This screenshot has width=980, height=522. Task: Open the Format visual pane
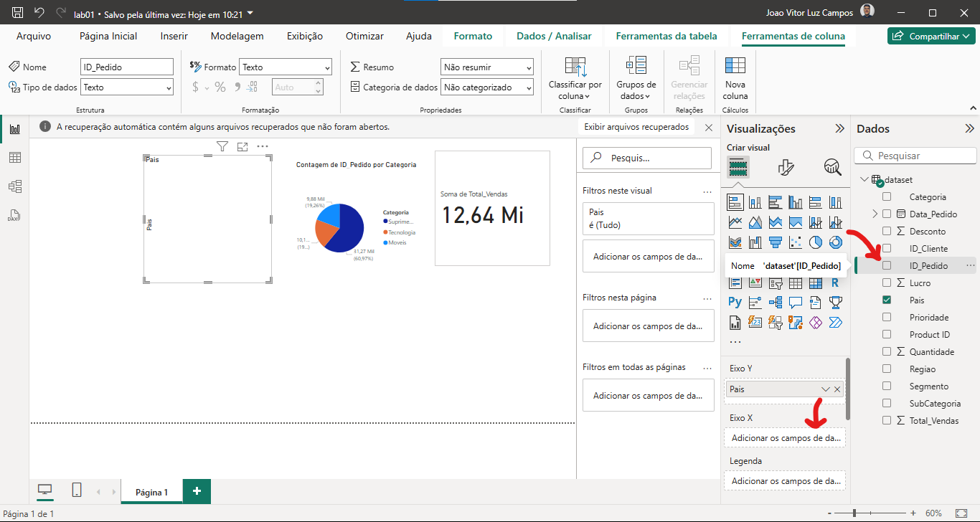tap(786, 168)
